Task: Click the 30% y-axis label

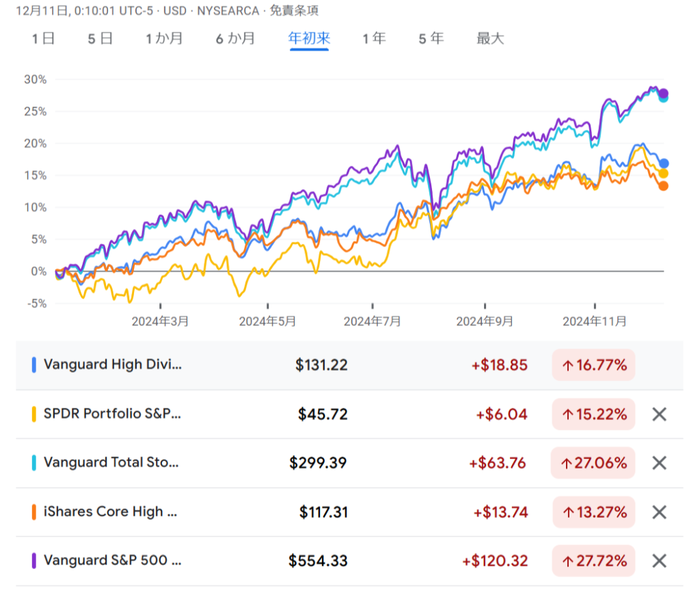Action: pos(36,79)
